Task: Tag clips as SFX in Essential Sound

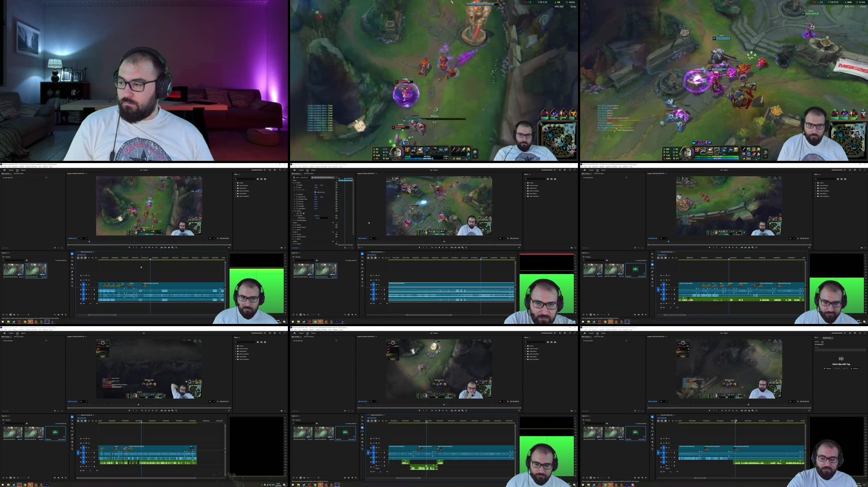Action: (x=845, y=368)
